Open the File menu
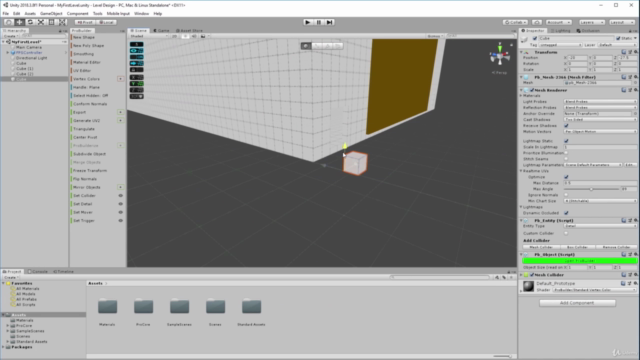The height and width of the screenshot is (360, 640). coord(6,13)
